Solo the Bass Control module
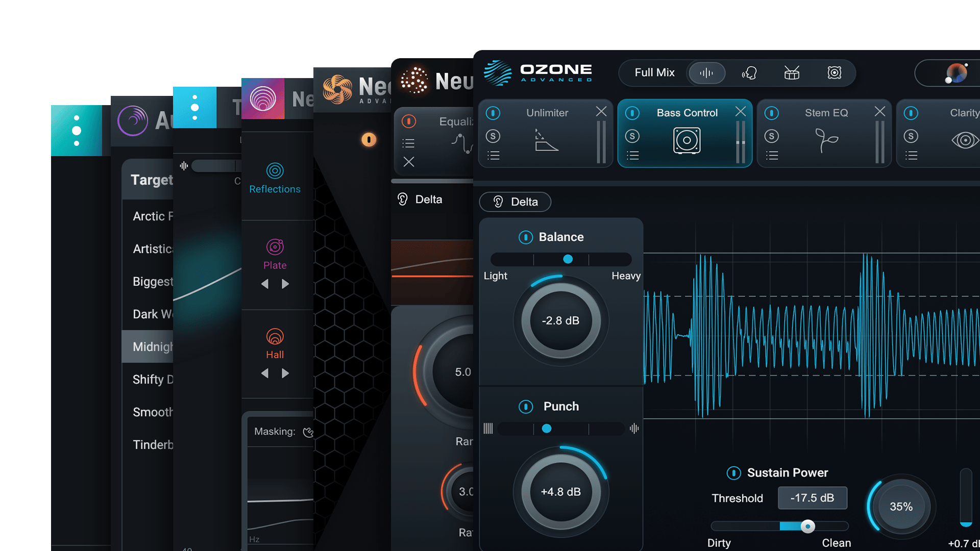This screenshot has height=551, width=980. (x=632, y=136)
